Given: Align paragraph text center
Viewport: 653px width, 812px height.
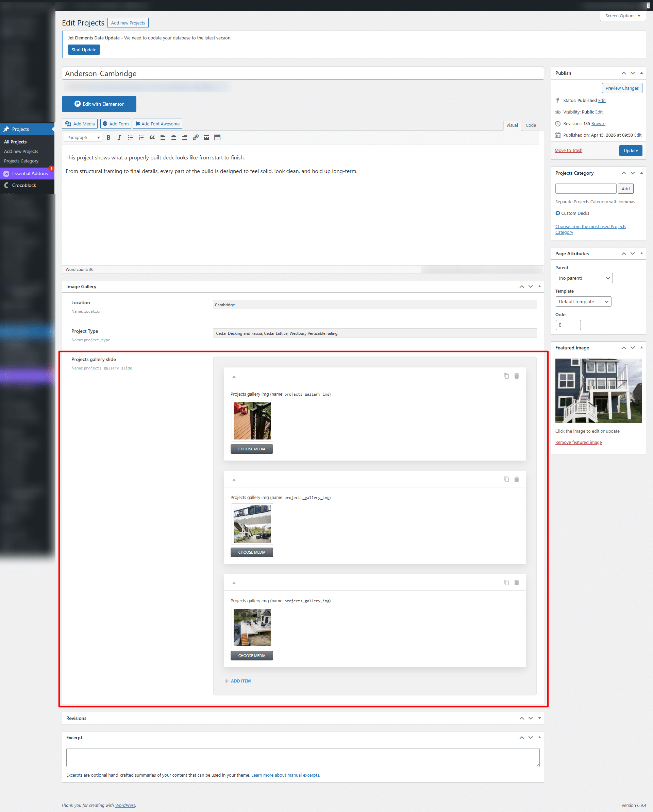Looking at the screenshot, I should (x=174, y=137).
